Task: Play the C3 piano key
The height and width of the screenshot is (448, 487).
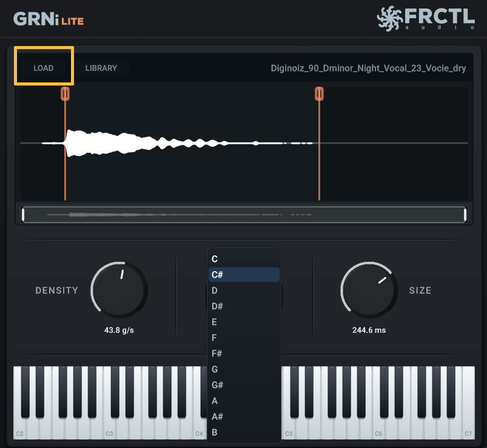Action: (x=109, y=430)
